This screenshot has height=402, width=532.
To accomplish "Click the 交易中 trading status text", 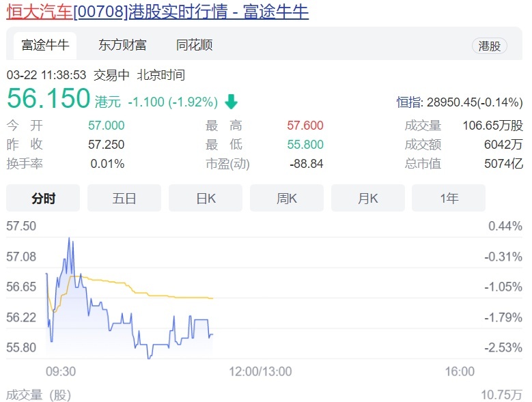I will coord(111,75).
